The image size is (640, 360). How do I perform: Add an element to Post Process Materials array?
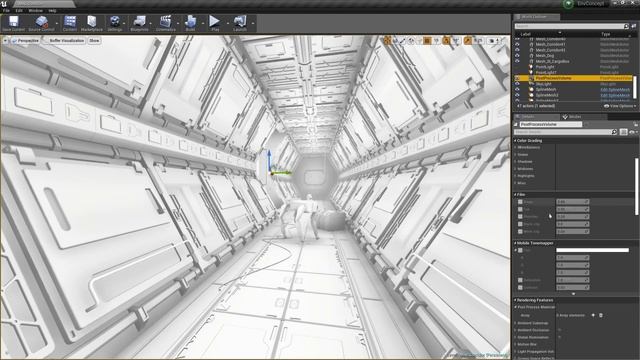(x=593, y=315)
